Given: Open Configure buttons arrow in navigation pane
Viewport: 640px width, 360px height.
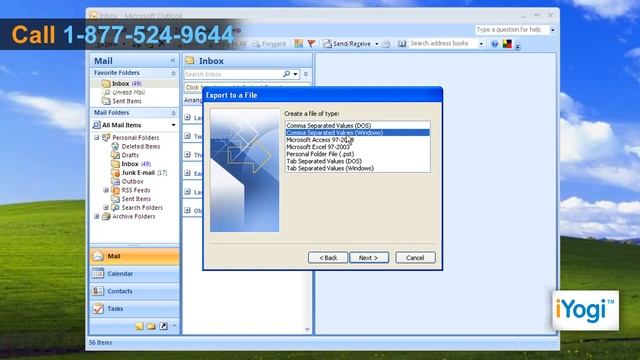Looking at the screenshot, I should 174,326.
